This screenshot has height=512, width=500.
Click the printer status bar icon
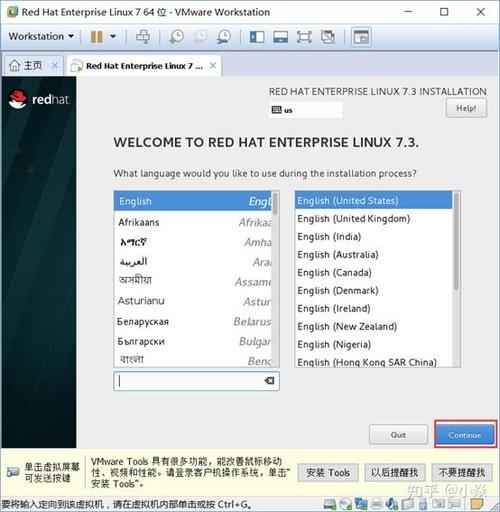click(x=377, y=504)
